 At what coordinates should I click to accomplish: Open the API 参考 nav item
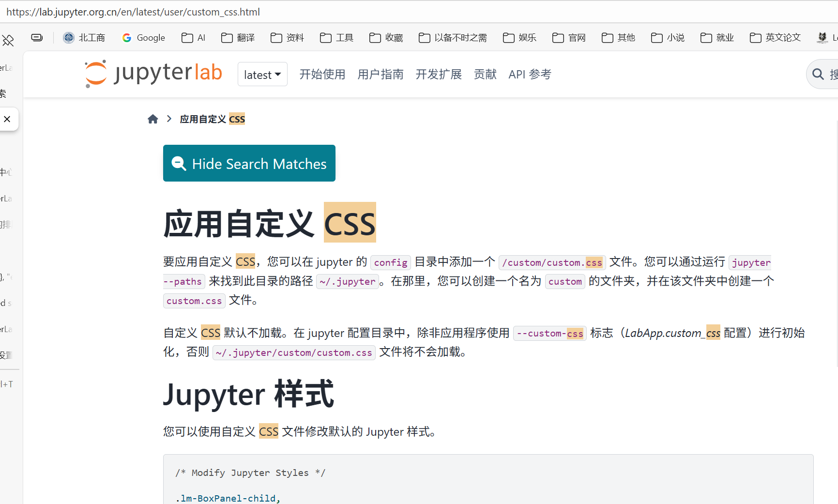[530, 74]
